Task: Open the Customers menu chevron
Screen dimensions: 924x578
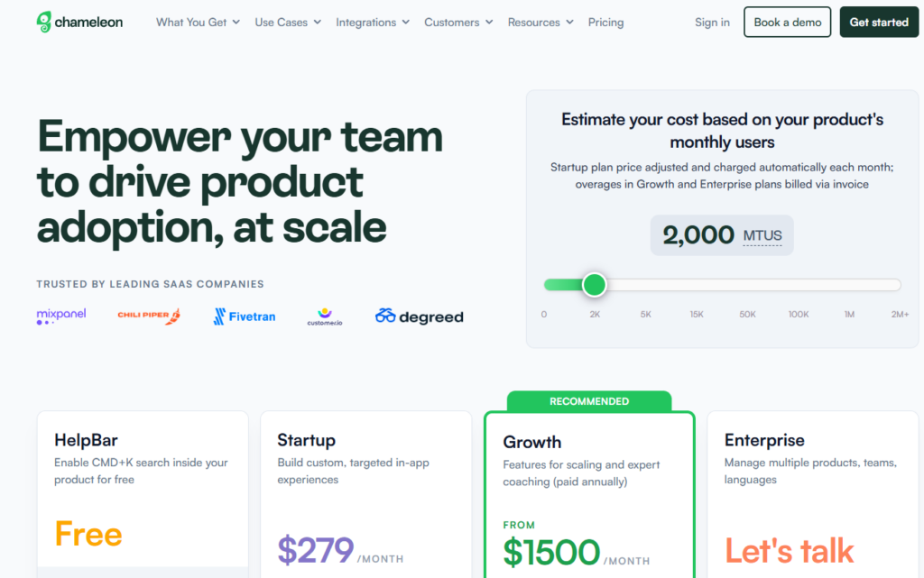Action: tap(489, 23)
